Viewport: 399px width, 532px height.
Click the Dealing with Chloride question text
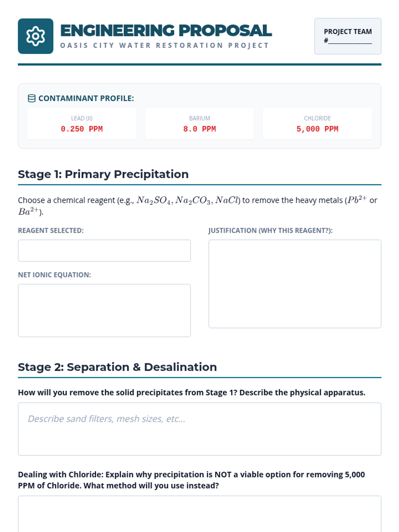(x=191, y=480)
